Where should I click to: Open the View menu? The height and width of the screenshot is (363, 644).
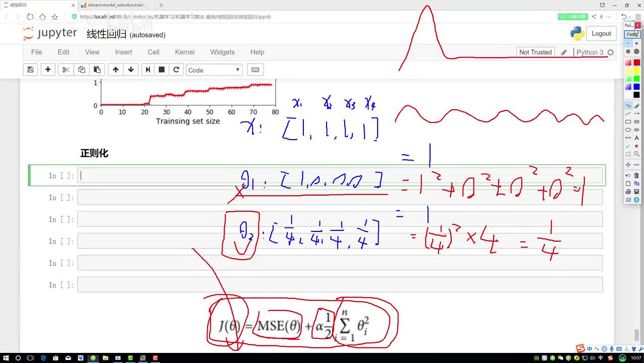pyautogui.click(x=92, y=52)
